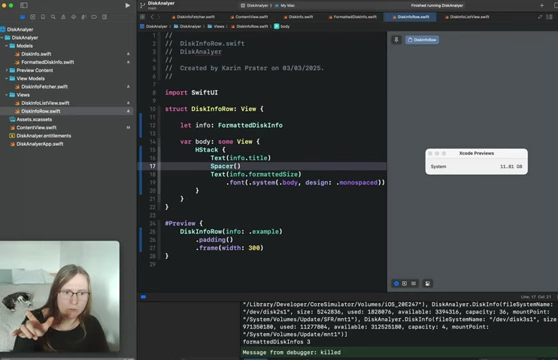Click the DiskAnalyer scheme selector
Screen dimensions: 558x360
[254, 5]
